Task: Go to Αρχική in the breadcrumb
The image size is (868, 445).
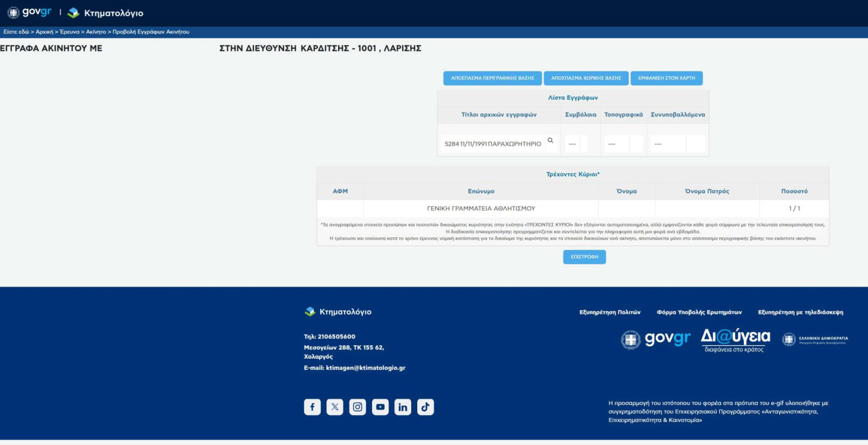Action: (x=44, y=32)
